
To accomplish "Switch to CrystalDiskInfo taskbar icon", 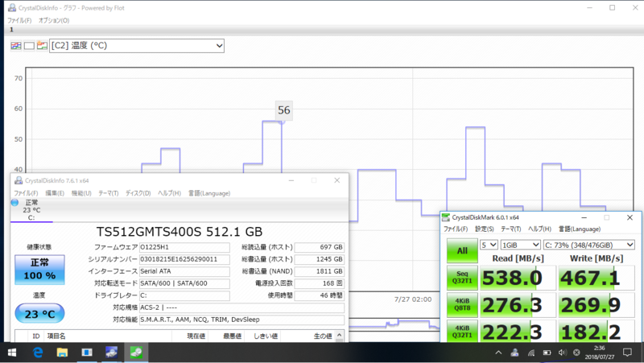I will (111, 353).
